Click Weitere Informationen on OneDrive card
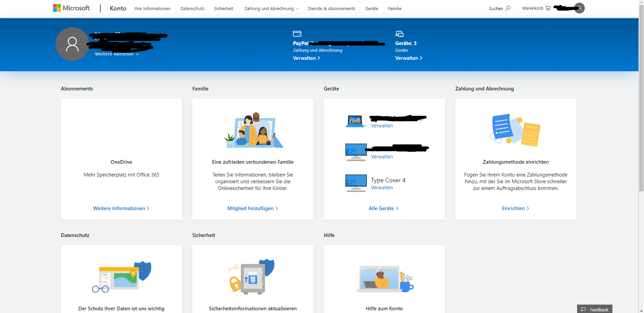The width and height of the screenshot is (644, 313). (121, 208)
